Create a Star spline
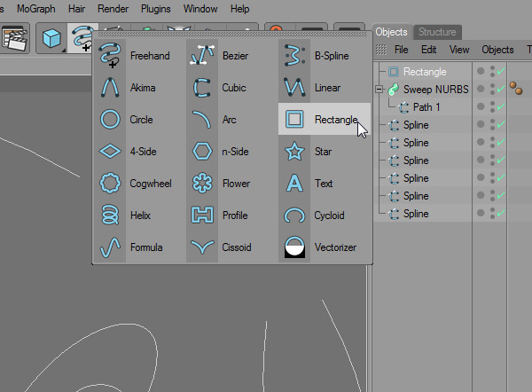This screenshot has width=532, height=392. (x=324, y=152)
